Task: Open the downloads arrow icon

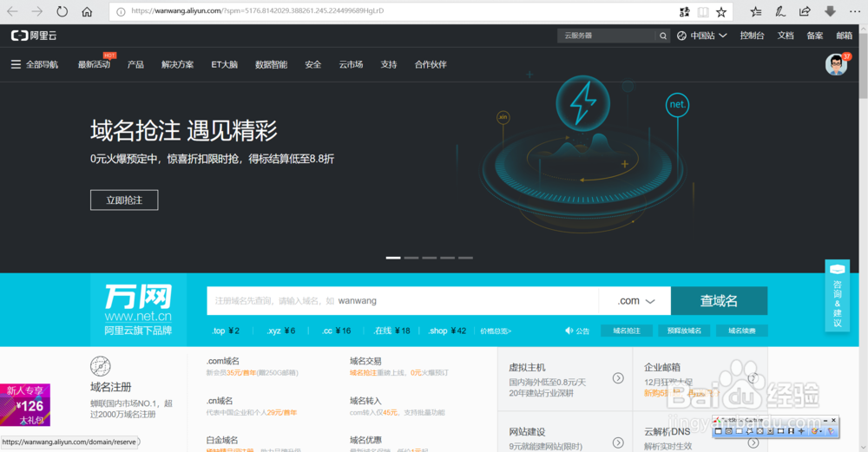Action: tap(830, 11)
